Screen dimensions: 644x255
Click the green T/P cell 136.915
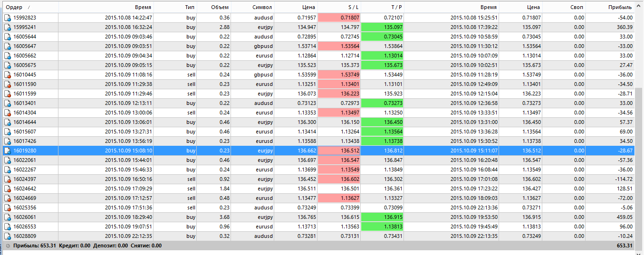pyautogui.click(x=382, y=217)
